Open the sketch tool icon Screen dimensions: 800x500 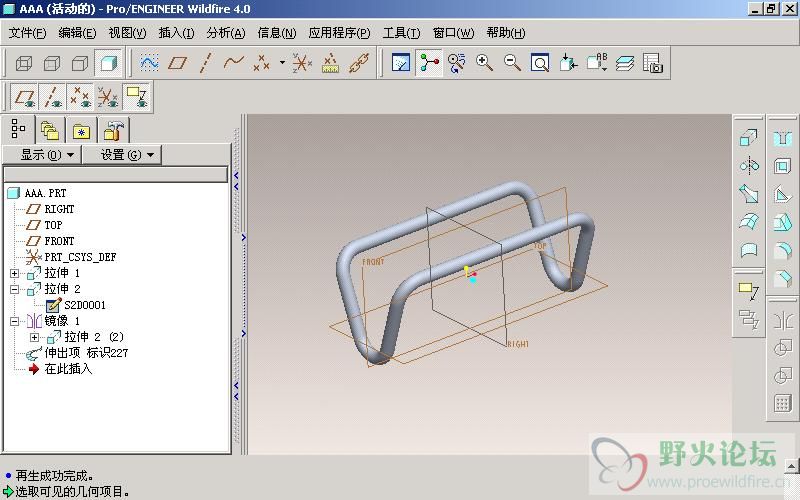click(x=149, y=63)
